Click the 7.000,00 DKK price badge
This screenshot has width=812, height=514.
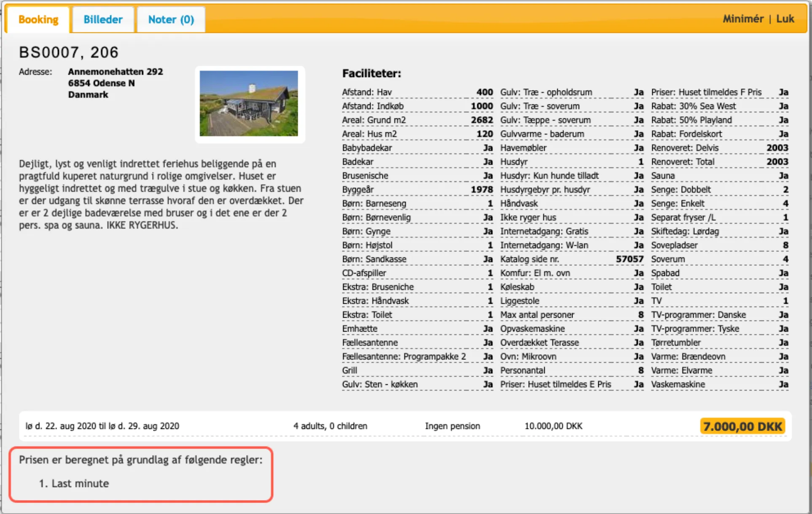coord(742,426)
